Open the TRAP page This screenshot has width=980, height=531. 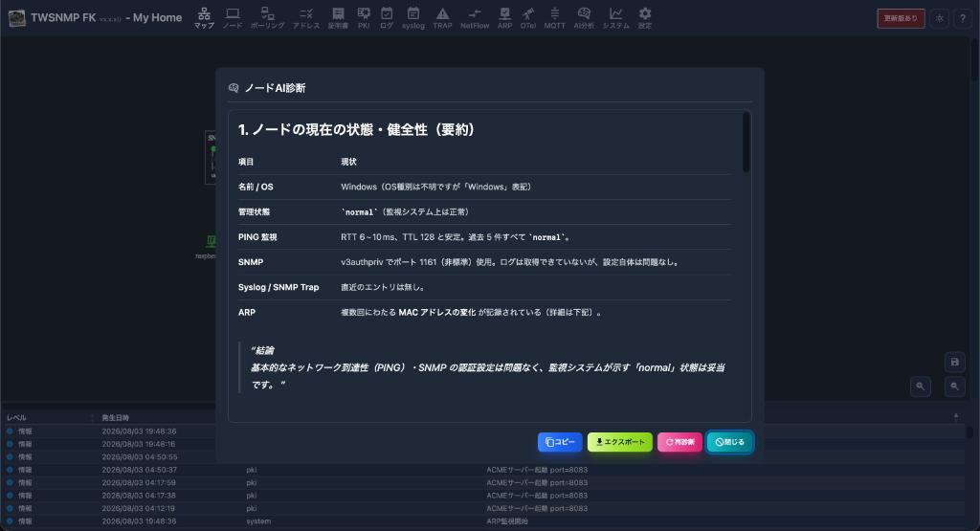[442, 17]
